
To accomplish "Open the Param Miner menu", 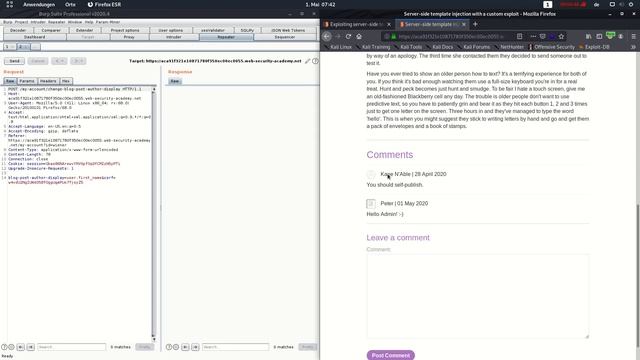I will (108, 22).
